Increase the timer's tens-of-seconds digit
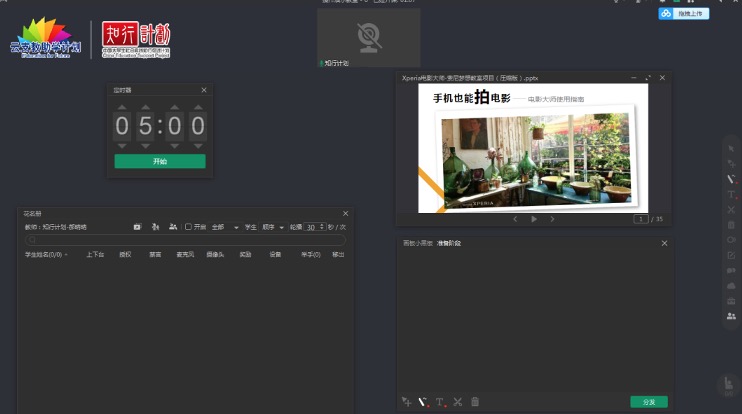 point(175,107)
